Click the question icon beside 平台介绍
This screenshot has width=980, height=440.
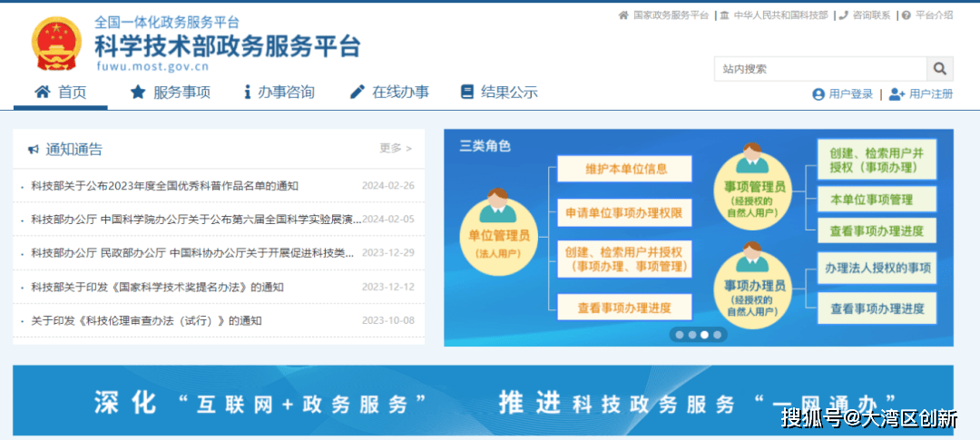point(906,15)
